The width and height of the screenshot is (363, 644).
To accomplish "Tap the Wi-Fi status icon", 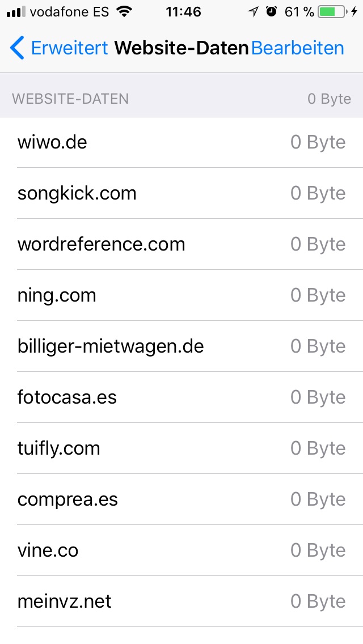I will tap(123, 12).
